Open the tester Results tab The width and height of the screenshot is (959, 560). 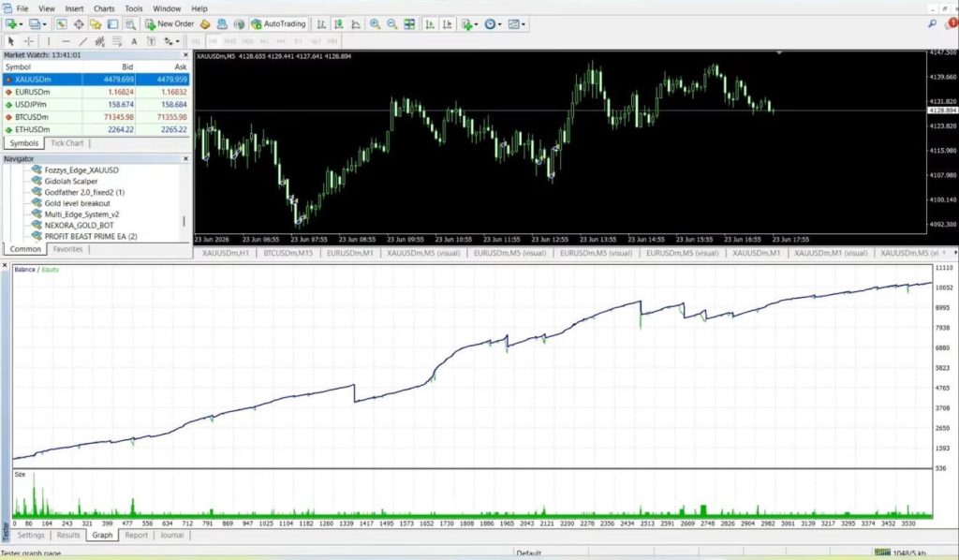[67, 535]
